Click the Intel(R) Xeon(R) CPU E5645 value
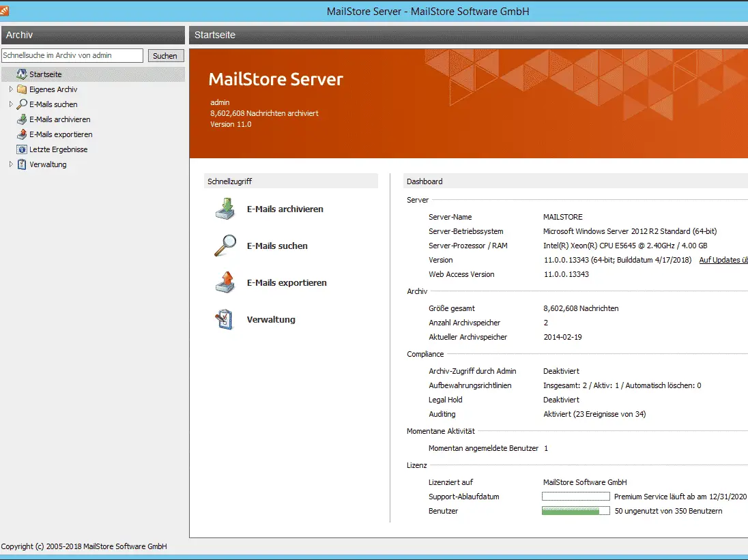Viewport: 748px width, 560px height. coord(625,246)
